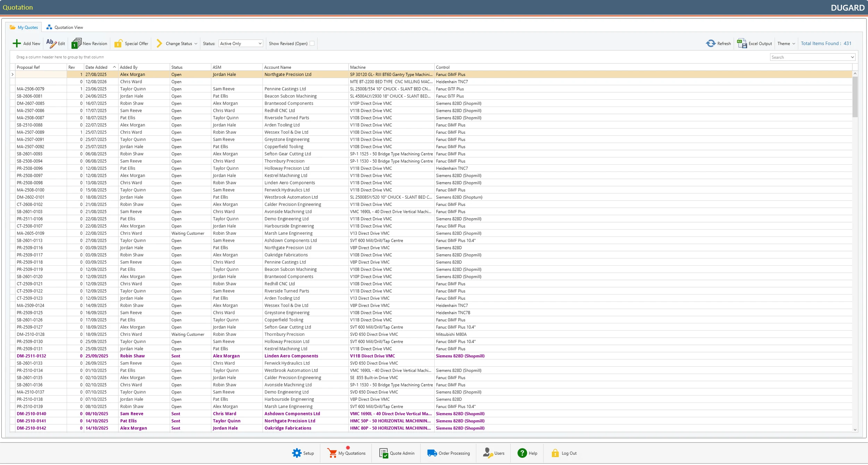Click the ASM column header

tap(237, 67)
